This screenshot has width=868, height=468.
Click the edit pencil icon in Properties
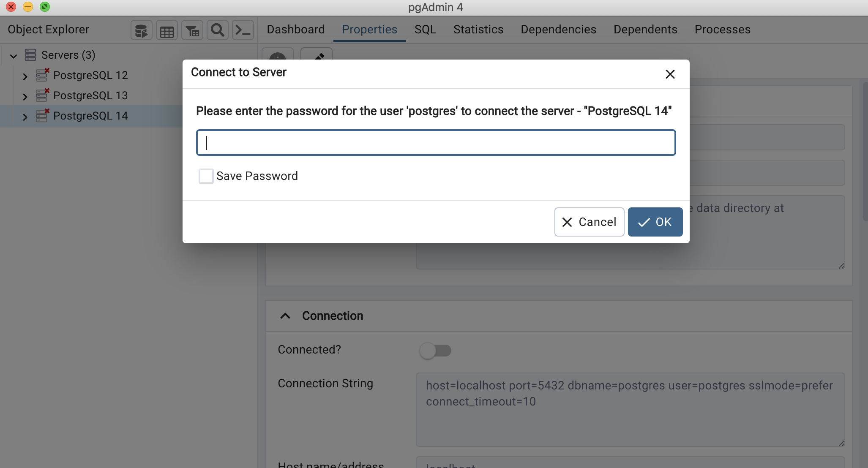coord(317,54)
